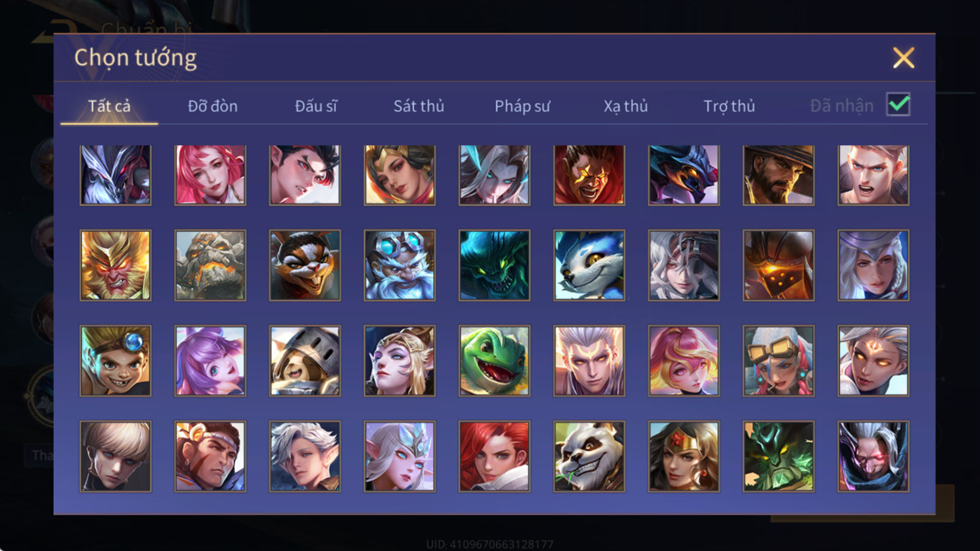Choose the blue wolf hero portrait

pyautogui.click(x=589, y=265)
